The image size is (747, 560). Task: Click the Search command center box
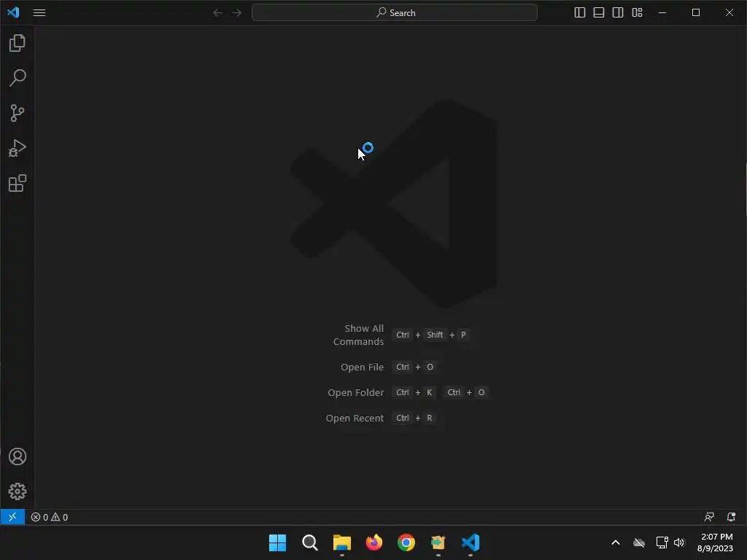pos(395,13)
